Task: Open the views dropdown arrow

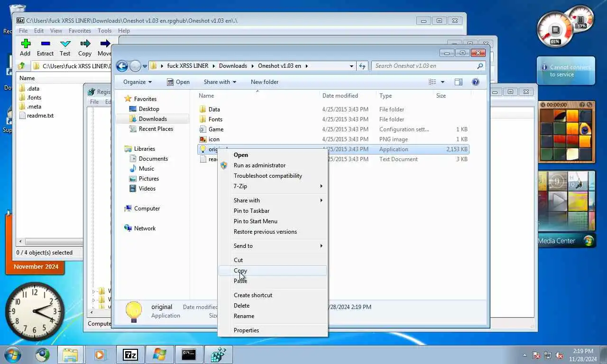Action: (x=443, y=82)
